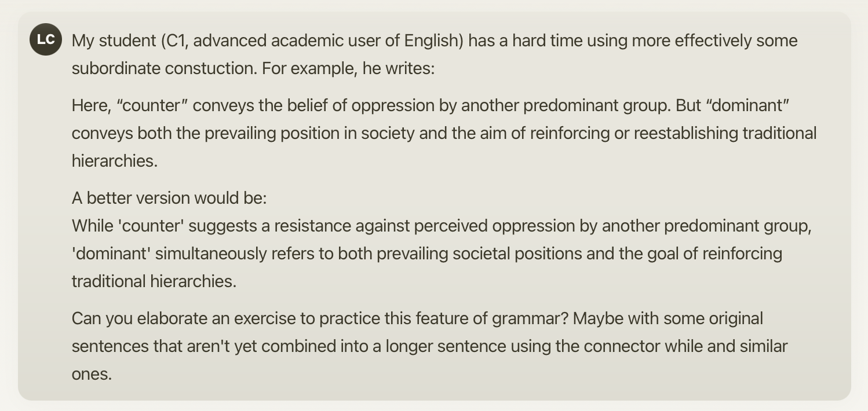Click the question starting "Can you elaborate"
Screen dimensions: 868x411
click(232, 318)
